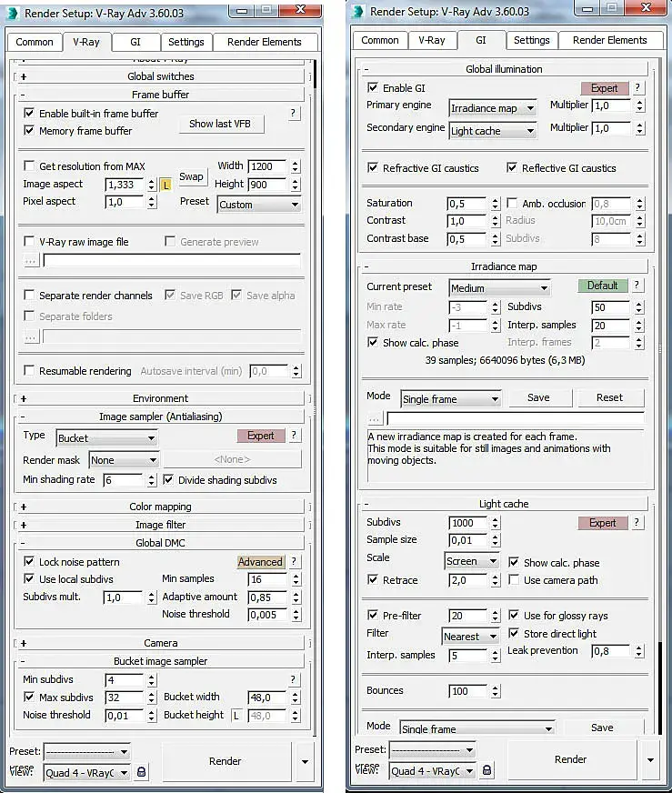Toggle Enable GI checkbox

pos(373,87)
